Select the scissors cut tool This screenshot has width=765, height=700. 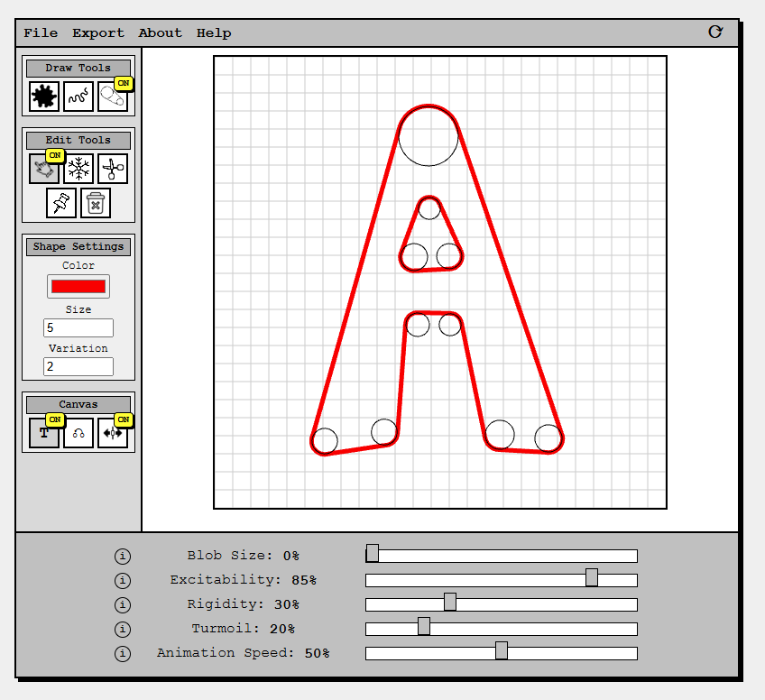(112, 169)
